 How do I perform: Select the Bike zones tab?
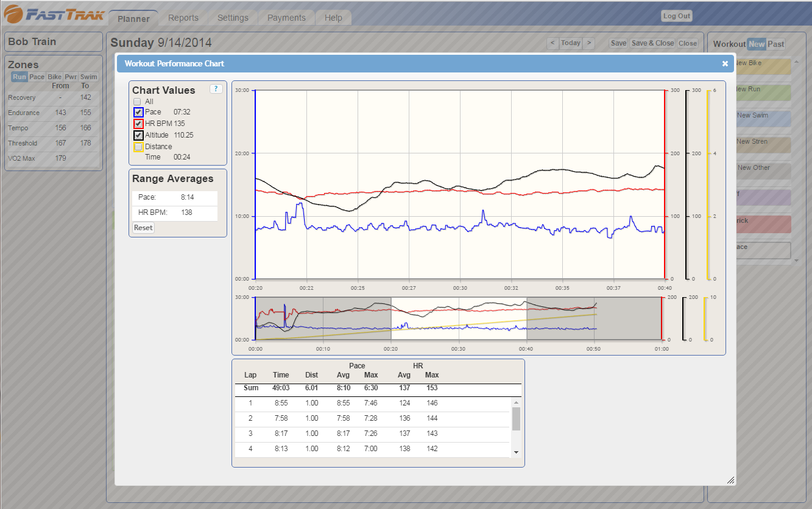tap(55, 77)
